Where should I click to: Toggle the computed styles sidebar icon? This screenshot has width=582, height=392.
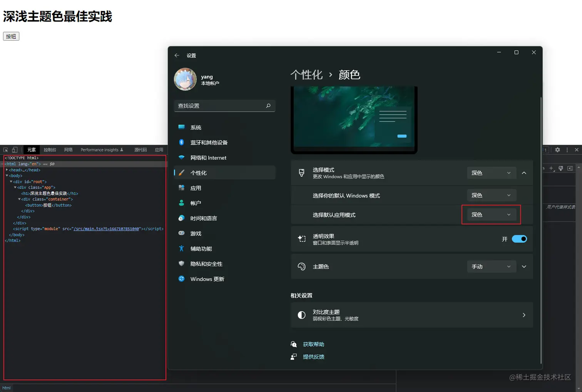(x=570, y=168)
